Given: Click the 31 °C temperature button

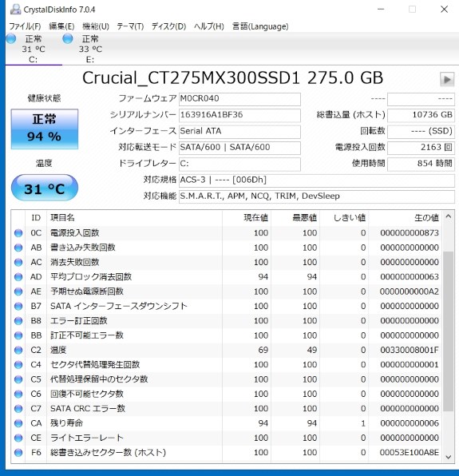Looking at the screenshot, I should click(45, 188).
